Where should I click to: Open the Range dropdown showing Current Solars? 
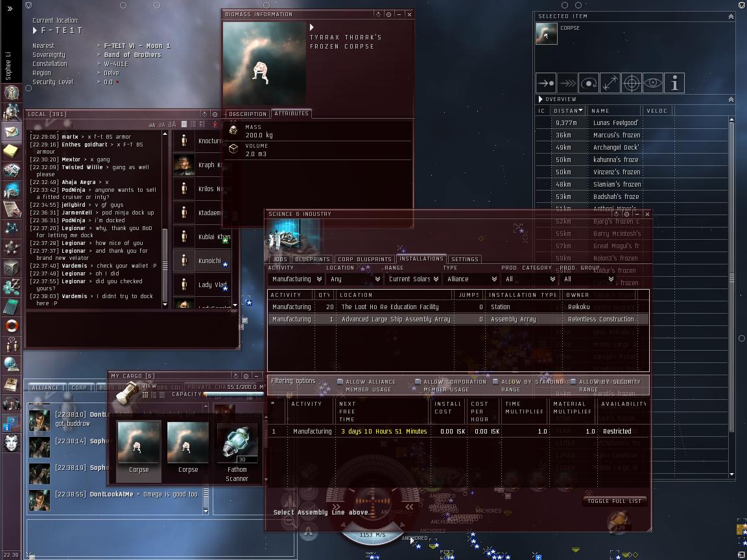pos(412,279)
